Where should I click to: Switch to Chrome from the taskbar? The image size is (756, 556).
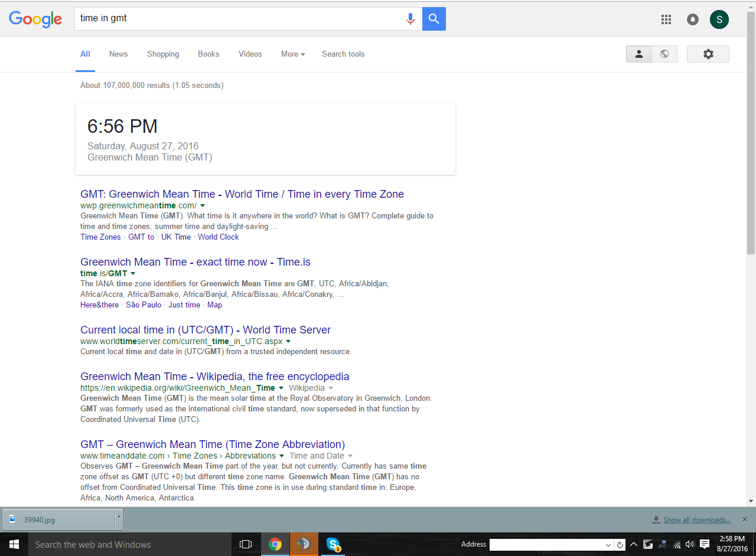point(275,544)
